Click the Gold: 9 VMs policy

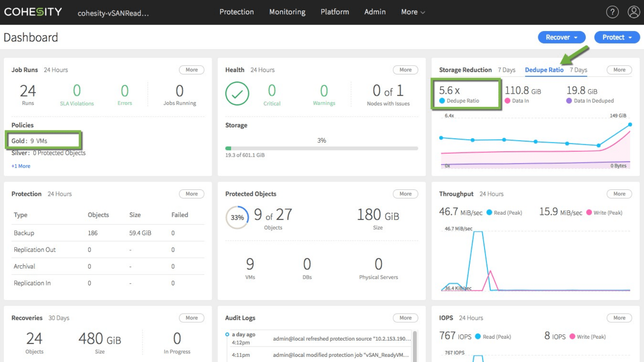29,141
